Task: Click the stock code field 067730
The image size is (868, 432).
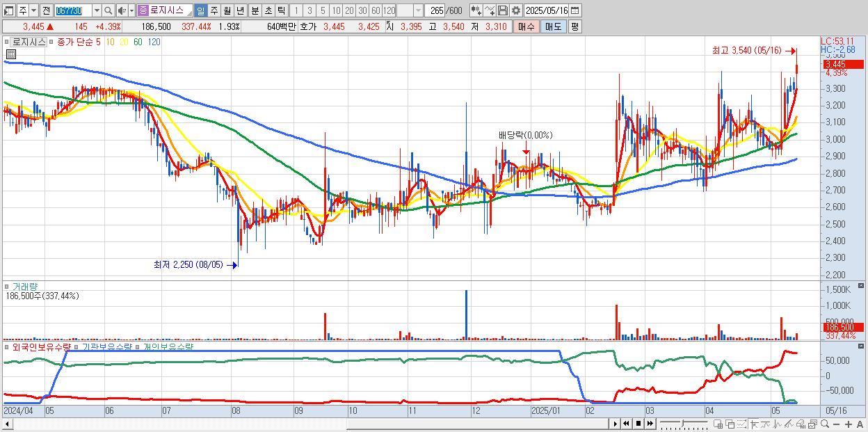Action: (73, 10)
